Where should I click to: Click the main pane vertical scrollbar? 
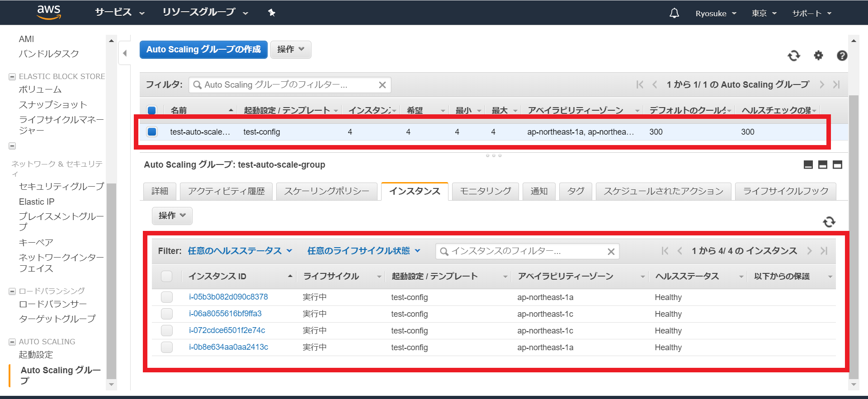[854, 237]
